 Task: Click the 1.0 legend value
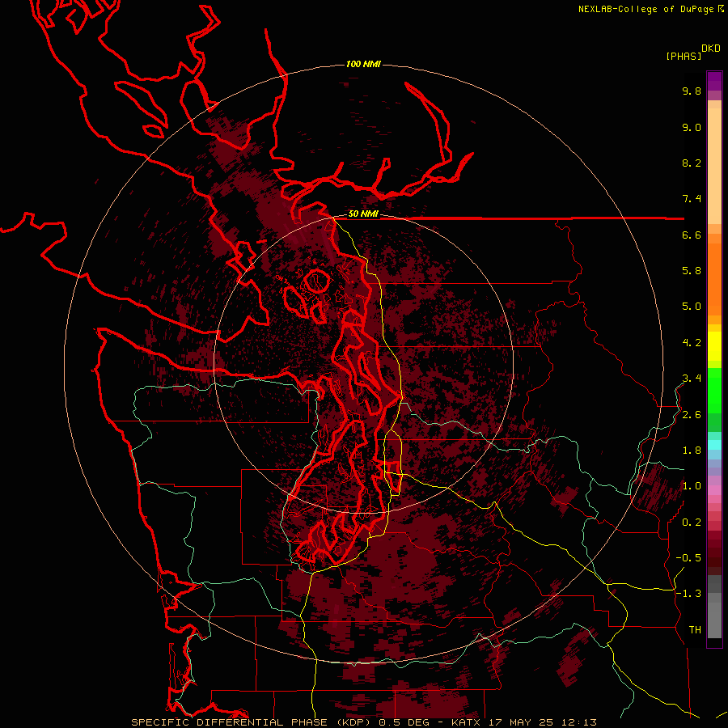tap(692, 486)
